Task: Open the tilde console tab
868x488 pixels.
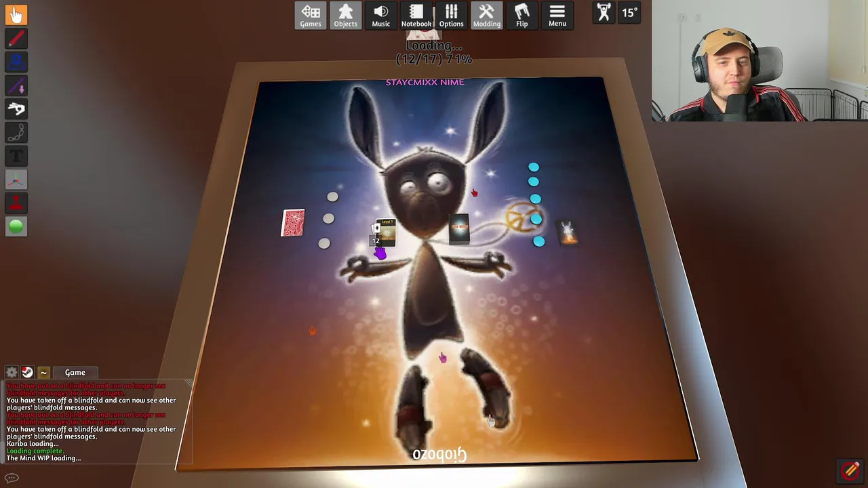Action: (x=43, y=372)
